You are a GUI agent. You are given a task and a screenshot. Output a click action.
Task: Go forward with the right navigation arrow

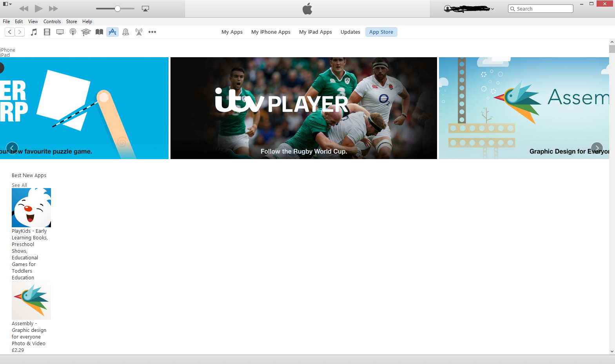(20, 32)
